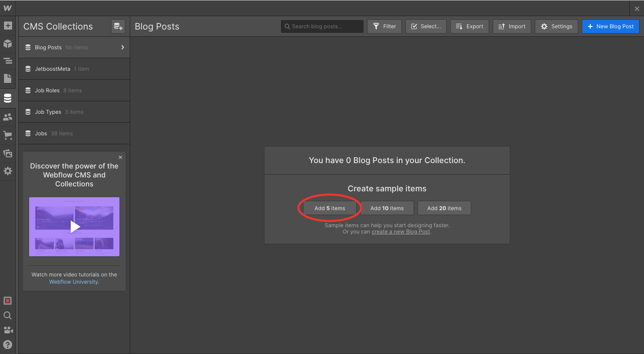This screenshot has height=354, width=644.
Task: Open the Select options menu
Action: [426, 26]
